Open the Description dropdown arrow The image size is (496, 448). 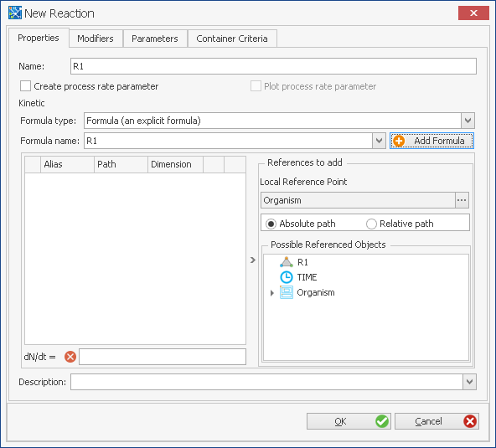469,382
